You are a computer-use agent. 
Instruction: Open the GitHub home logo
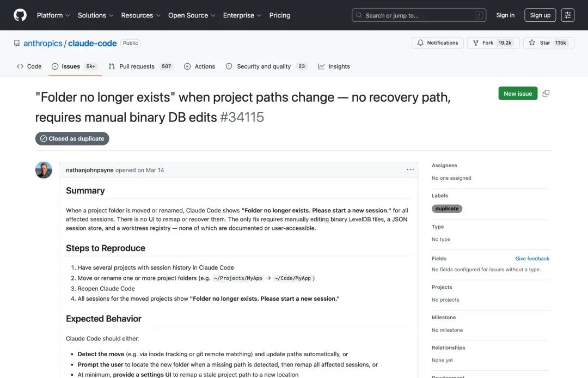click(20, 15)
